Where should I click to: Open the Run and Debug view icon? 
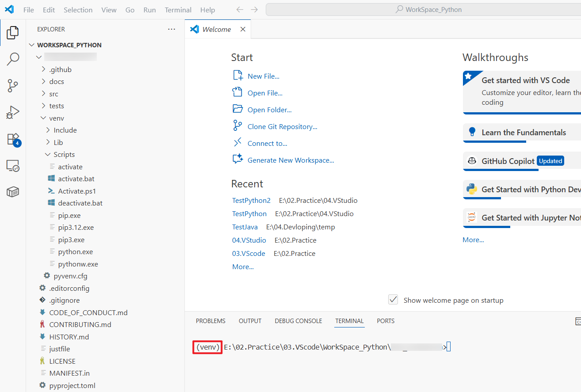(13, 113)
